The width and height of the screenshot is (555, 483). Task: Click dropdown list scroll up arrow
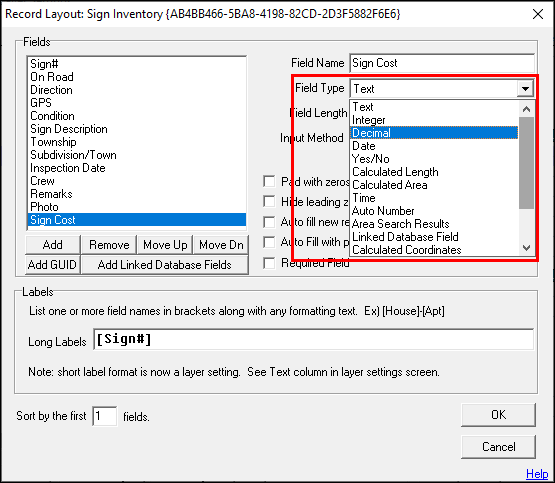pos(526,109)
